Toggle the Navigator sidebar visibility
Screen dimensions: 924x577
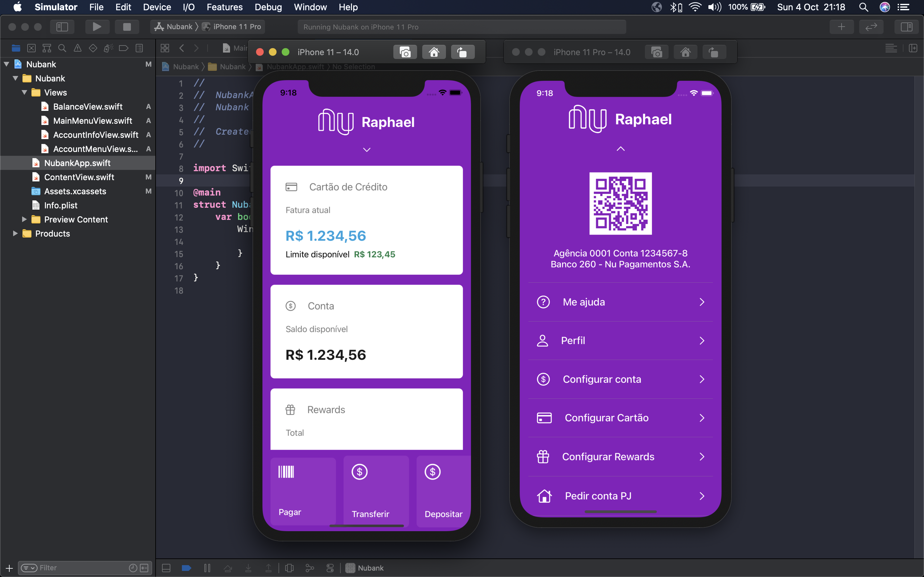[x=62, y=27]
